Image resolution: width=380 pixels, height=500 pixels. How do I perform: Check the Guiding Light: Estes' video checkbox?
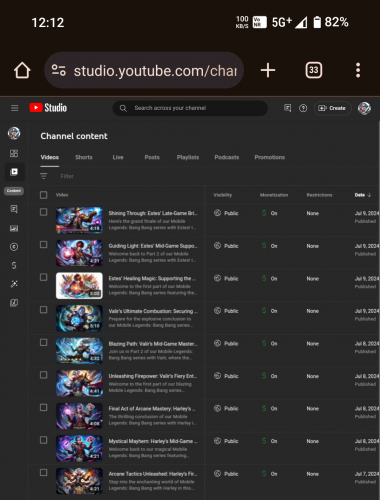click(43, 245)
